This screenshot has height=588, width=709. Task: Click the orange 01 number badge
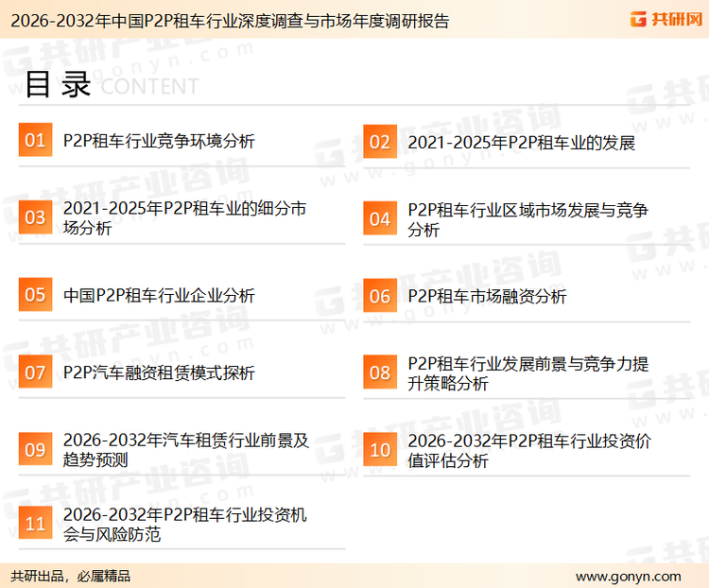[x=35, y=140]
